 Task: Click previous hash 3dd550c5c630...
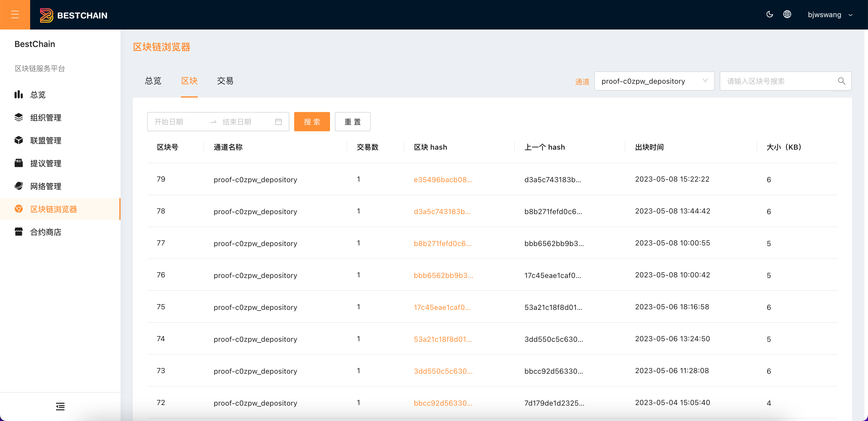click(x=554, y=339)
